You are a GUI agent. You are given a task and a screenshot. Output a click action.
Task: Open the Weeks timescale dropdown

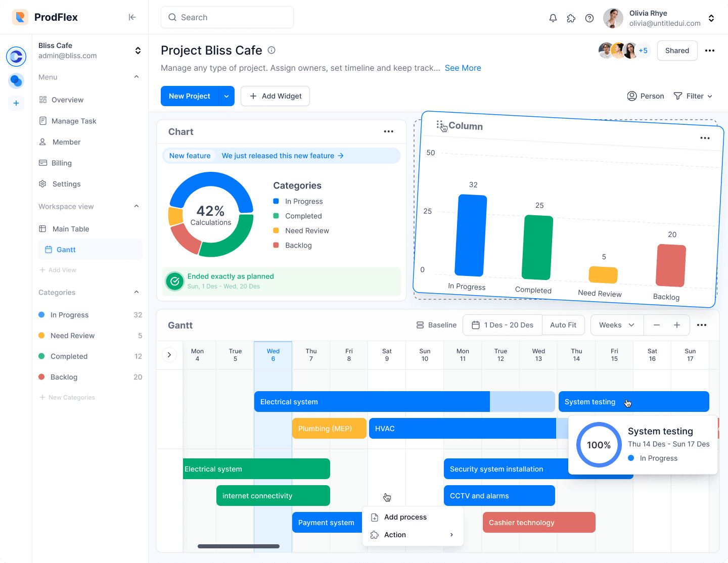pyautogui.click(x=617, y=325)
